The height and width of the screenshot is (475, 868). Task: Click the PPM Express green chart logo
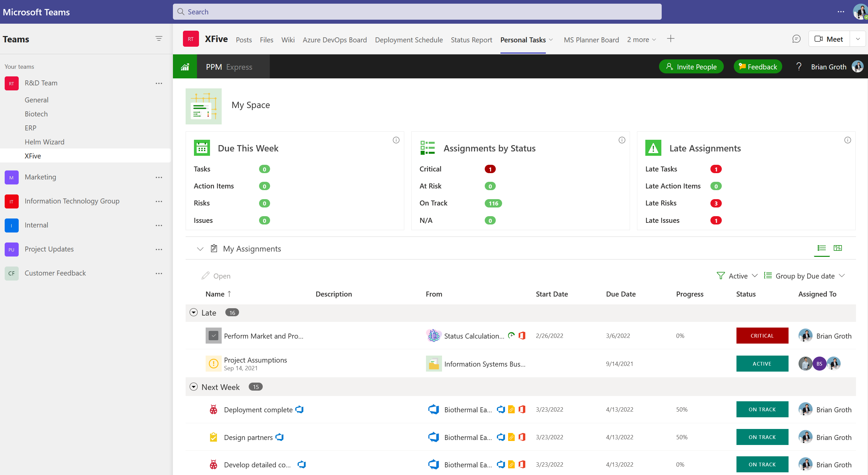pyautogui.click(x=185, y=67)
